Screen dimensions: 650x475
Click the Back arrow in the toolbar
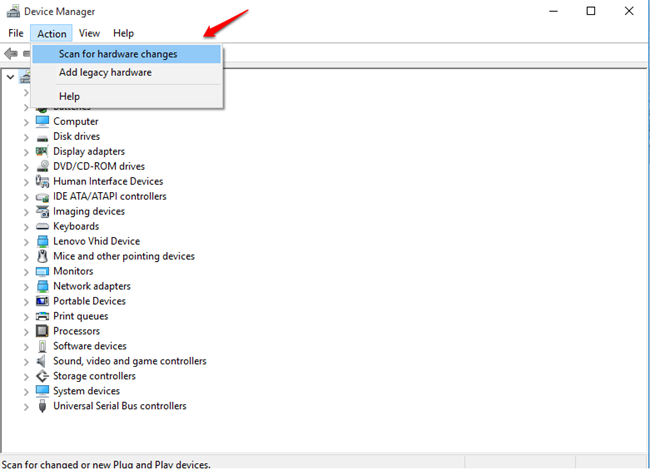12,54
